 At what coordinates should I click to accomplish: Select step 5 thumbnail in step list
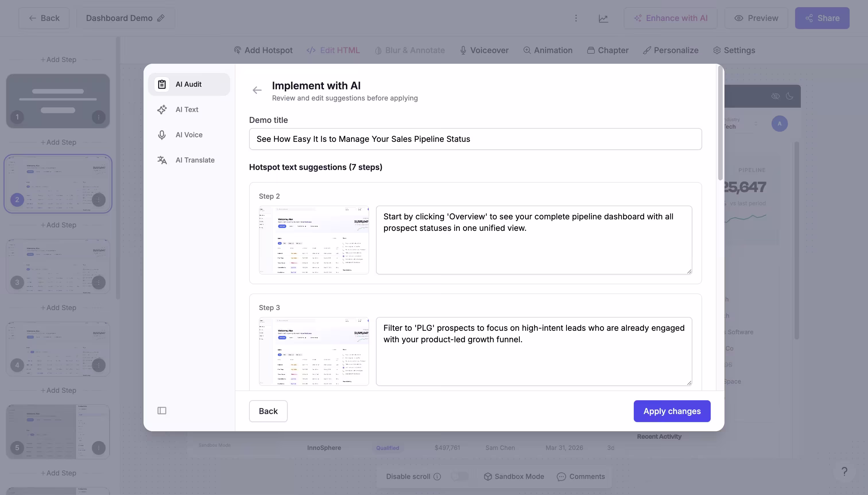tap(58, 432)
